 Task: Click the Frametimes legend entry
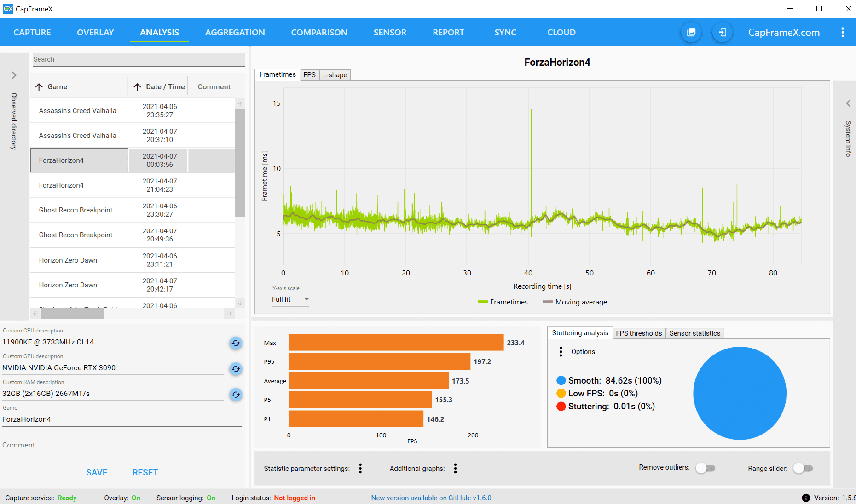pos(503,302)
